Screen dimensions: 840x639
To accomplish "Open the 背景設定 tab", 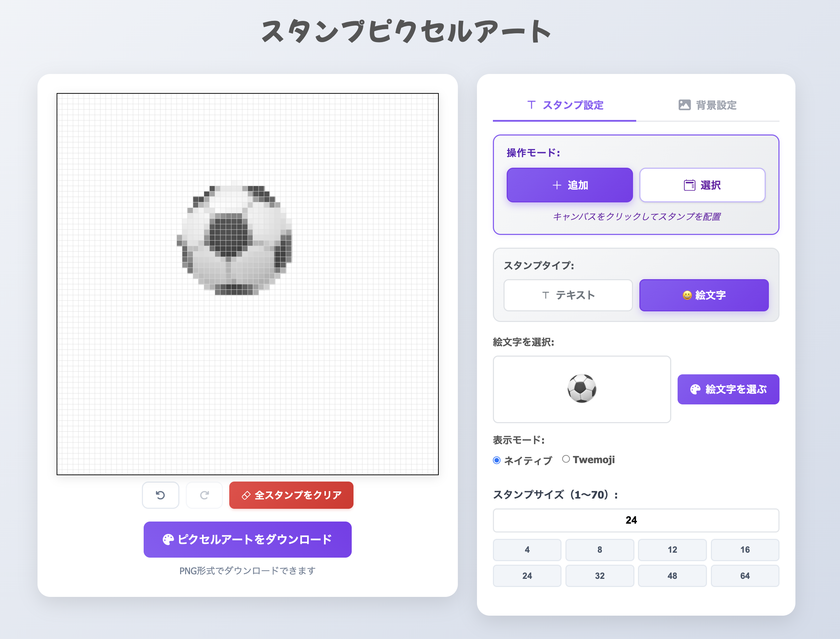I will coord(708,105).
